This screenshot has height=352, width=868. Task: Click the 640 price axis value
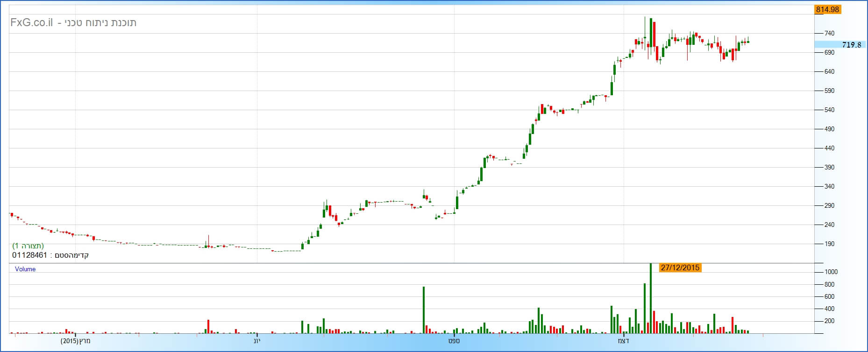[x=829, y=72]
